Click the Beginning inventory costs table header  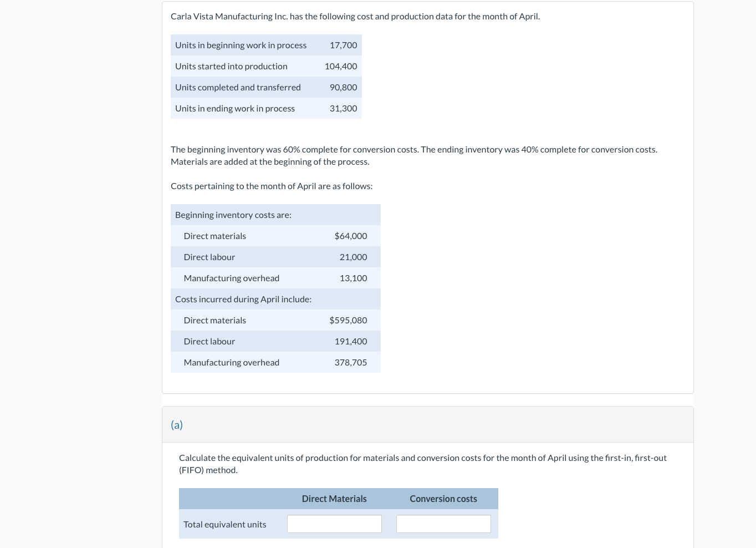click(x=233, y=215)
